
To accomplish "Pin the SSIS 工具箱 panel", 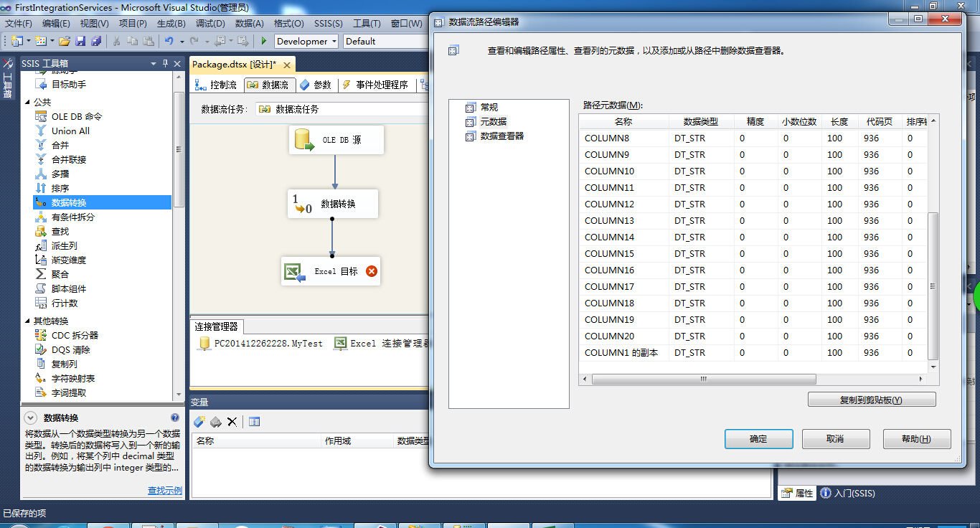I will coord(166,63).
